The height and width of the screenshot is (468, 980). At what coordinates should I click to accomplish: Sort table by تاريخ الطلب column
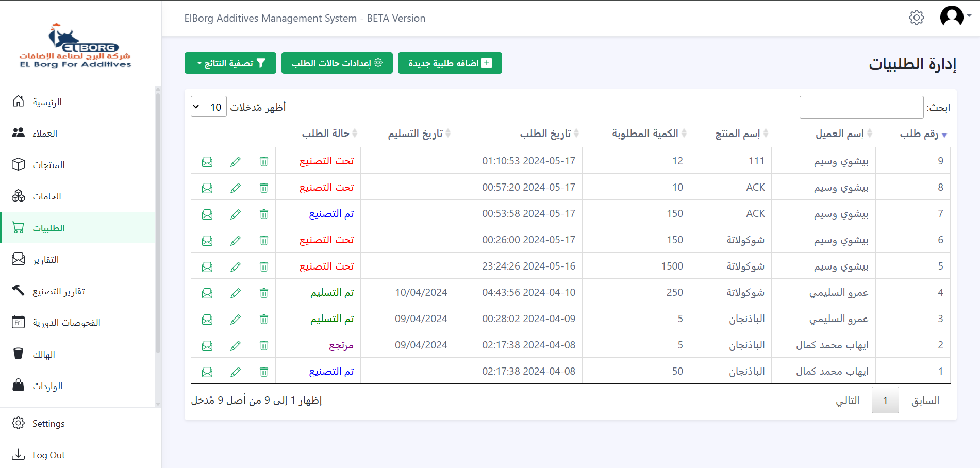[x=549, y=134]
